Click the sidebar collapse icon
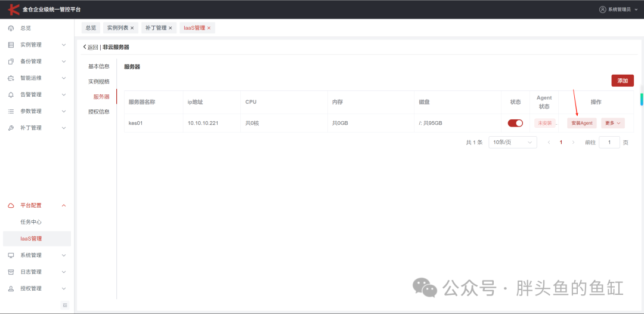 65,305
